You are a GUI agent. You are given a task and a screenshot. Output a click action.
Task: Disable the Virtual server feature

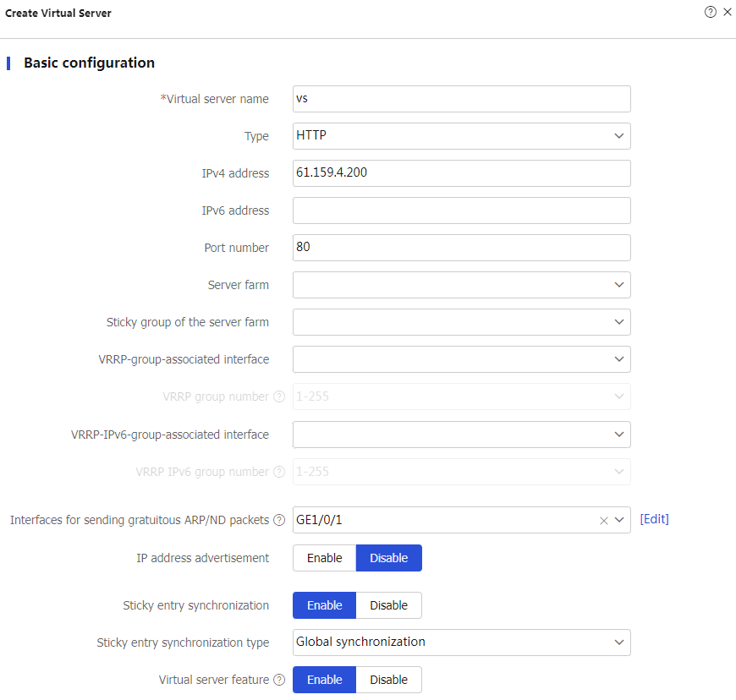388,680
